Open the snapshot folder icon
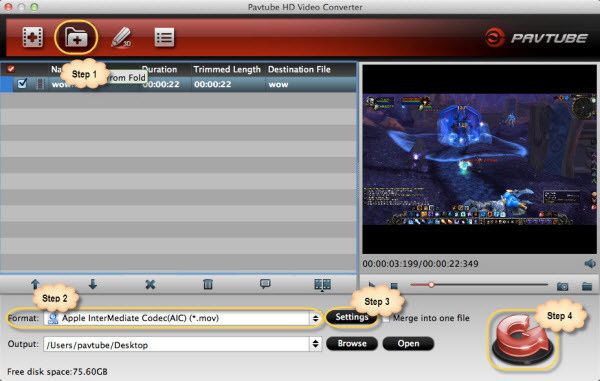This screenshot has width=600, height=381. tap(587, 286)
